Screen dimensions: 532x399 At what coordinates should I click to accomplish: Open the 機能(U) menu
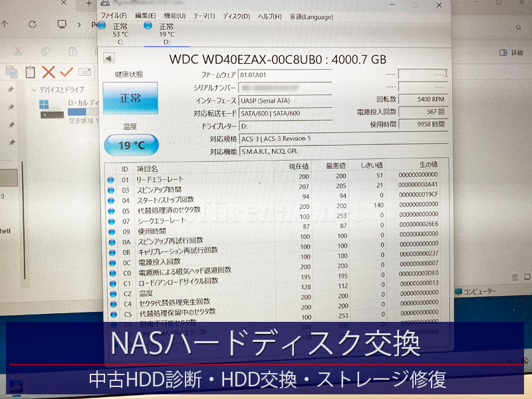click(x=174, y=16)
